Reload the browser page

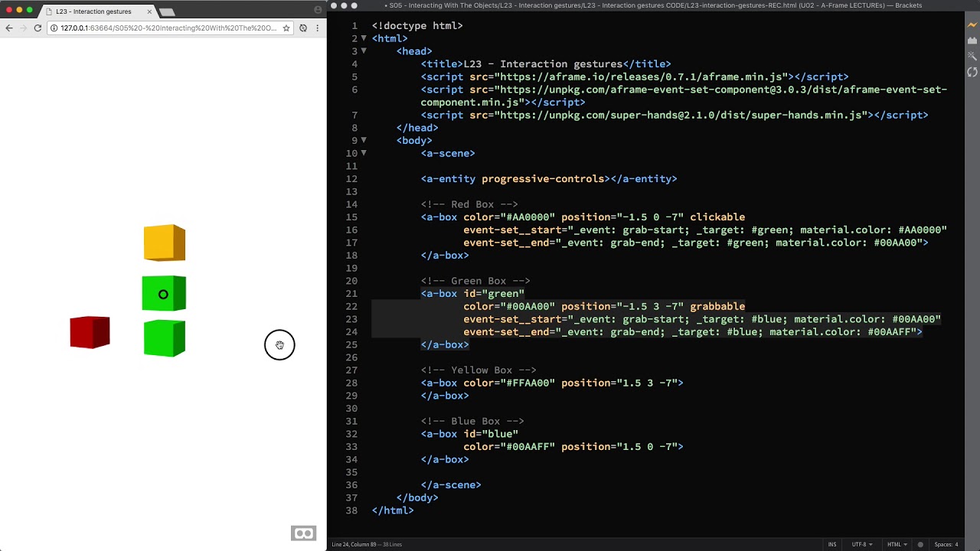38,28
